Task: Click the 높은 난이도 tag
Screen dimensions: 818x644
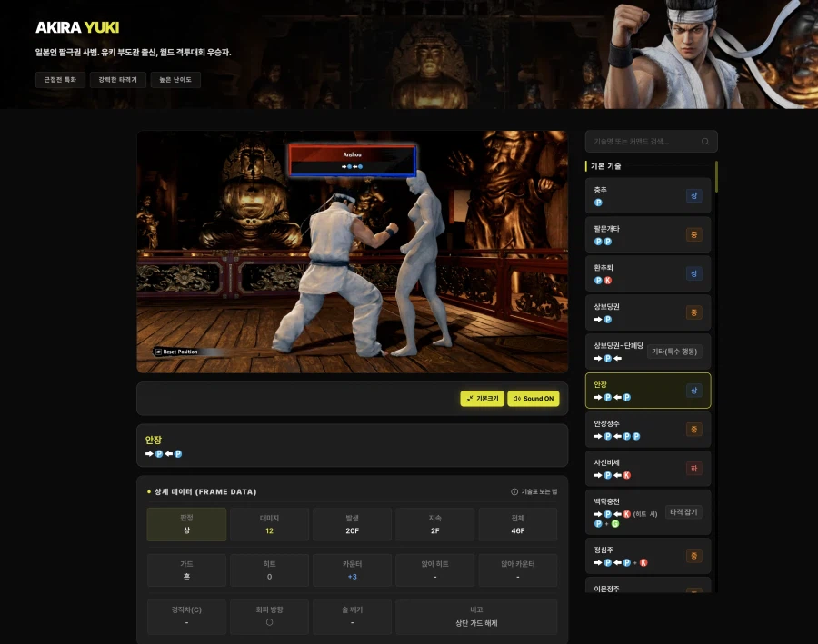Action: coord(175,80)
